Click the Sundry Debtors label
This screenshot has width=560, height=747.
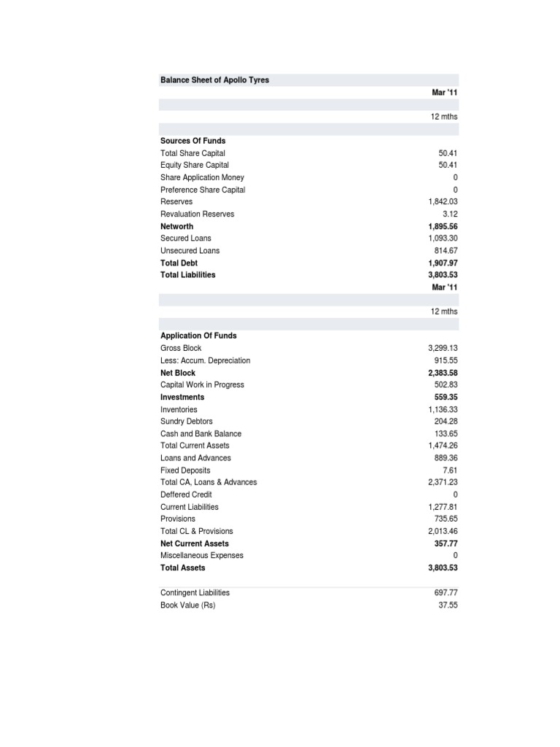tap(187, 422)
